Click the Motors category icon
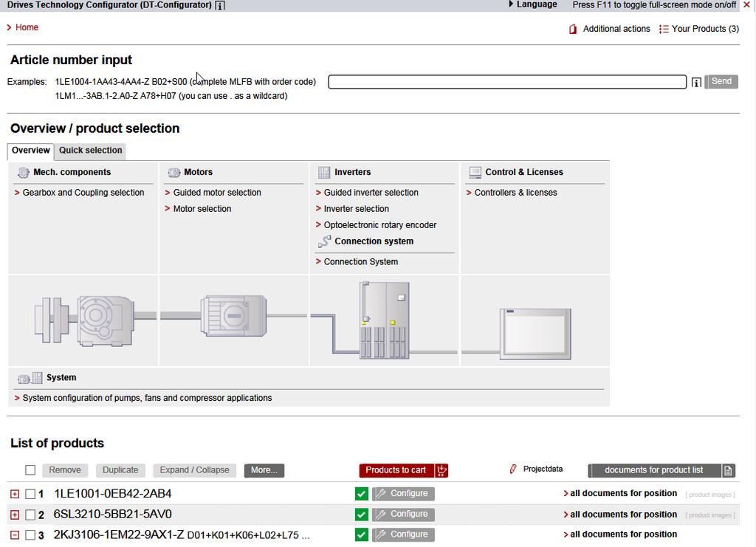756x547 pixels. pos(173,173)
